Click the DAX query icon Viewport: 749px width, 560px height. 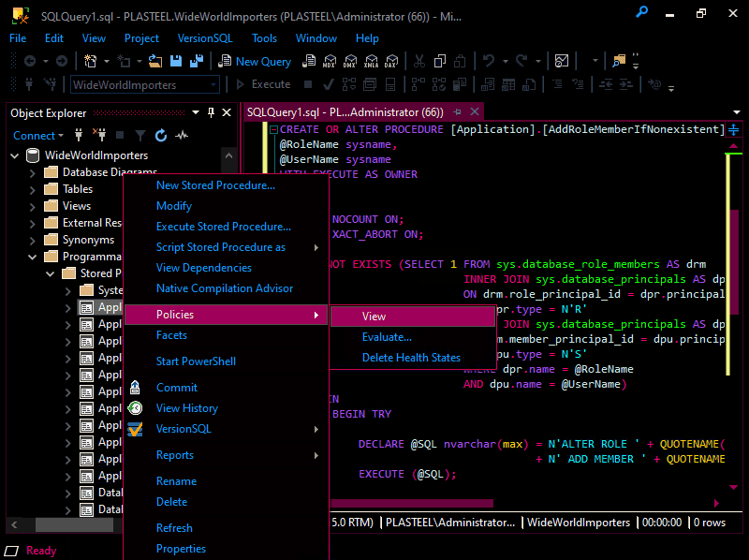[391, 61]
